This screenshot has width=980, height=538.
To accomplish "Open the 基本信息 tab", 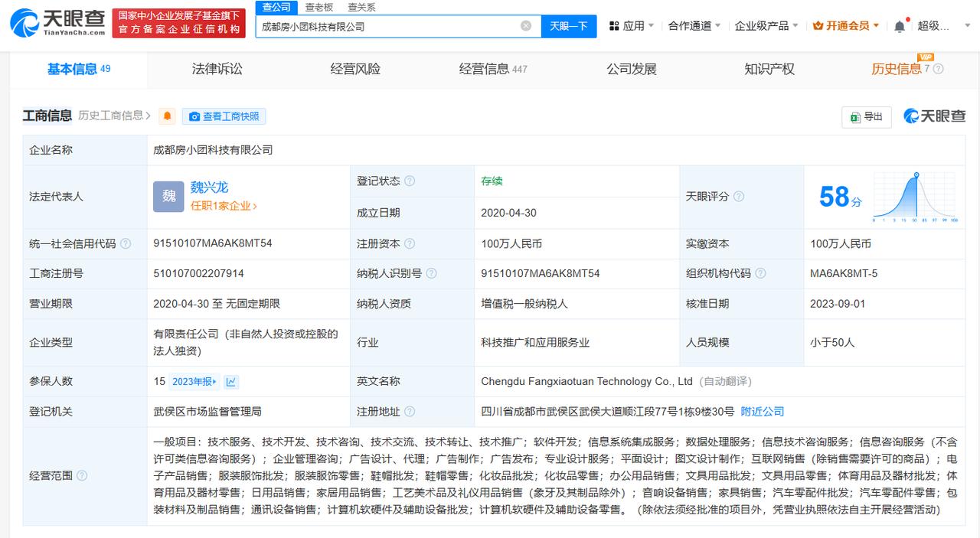I will (79, 69).
